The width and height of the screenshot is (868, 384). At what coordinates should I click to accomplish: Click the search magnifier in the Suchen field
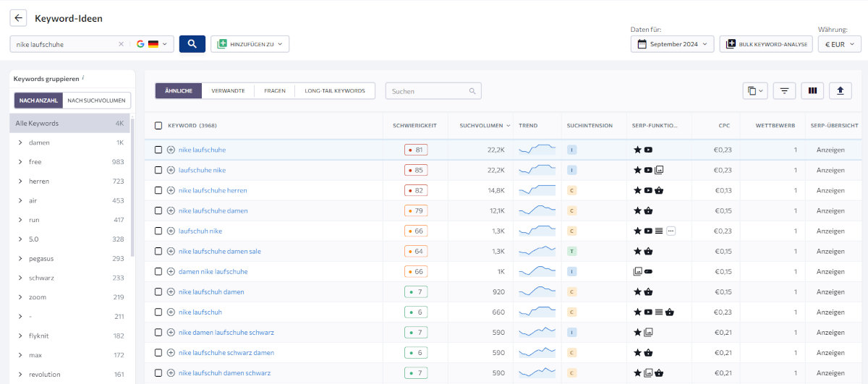472,91
